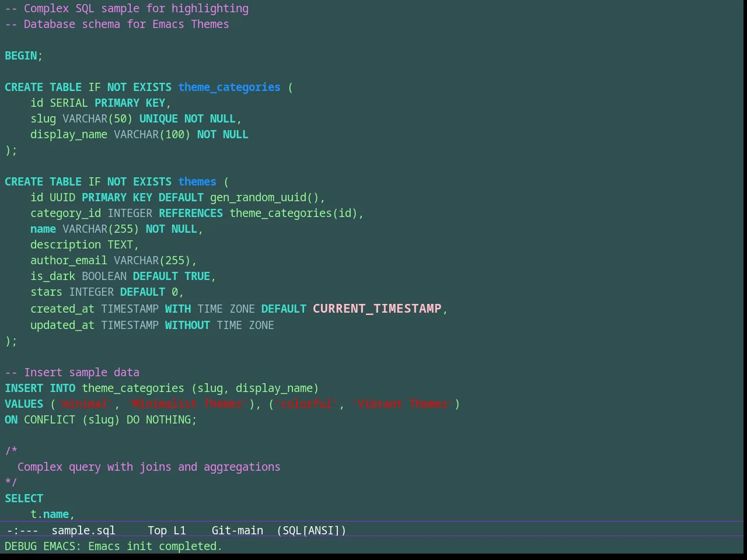
Task: Click the REFERENCES keyword
Action: coord(191,213)
